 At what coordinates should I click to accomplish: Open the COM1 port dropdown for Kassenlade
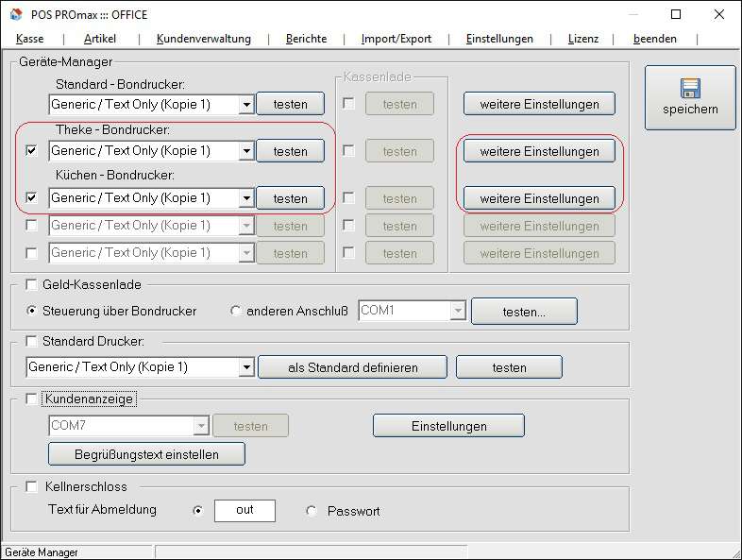(458, 311)
